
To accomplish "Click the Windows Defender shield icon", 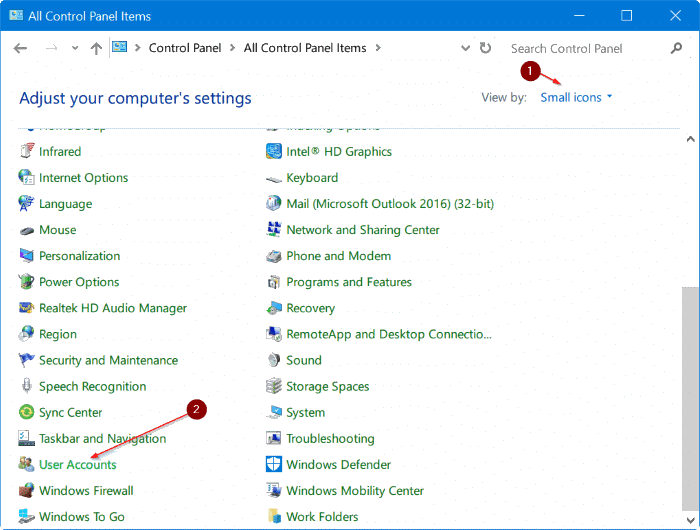I will 274,465.
